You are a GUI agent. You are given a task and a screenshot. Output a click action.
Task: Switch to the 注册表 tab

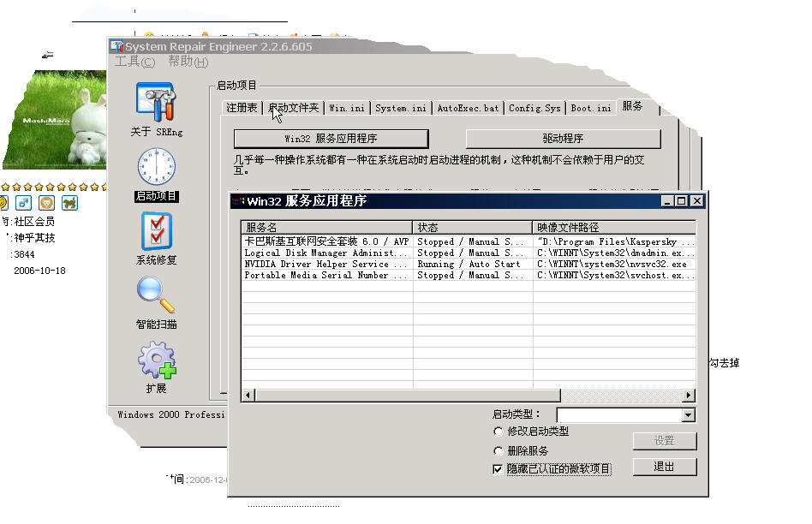coord(242,108)
